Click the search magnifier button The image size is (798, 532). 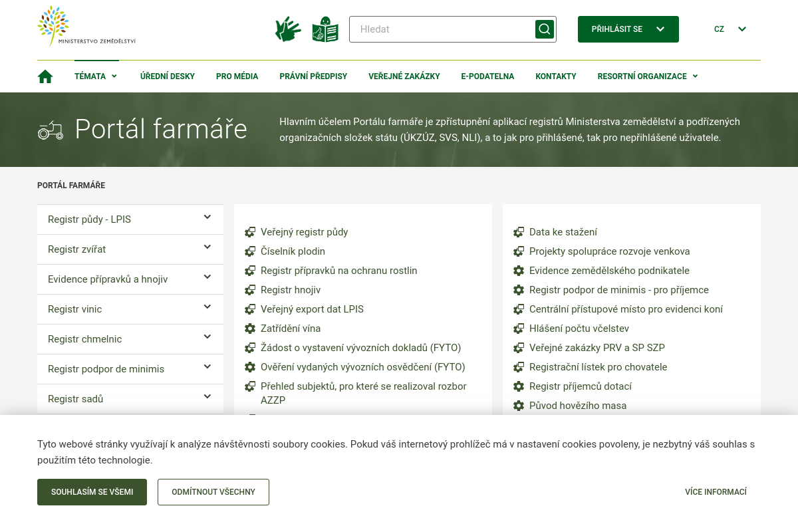[545, 29]
